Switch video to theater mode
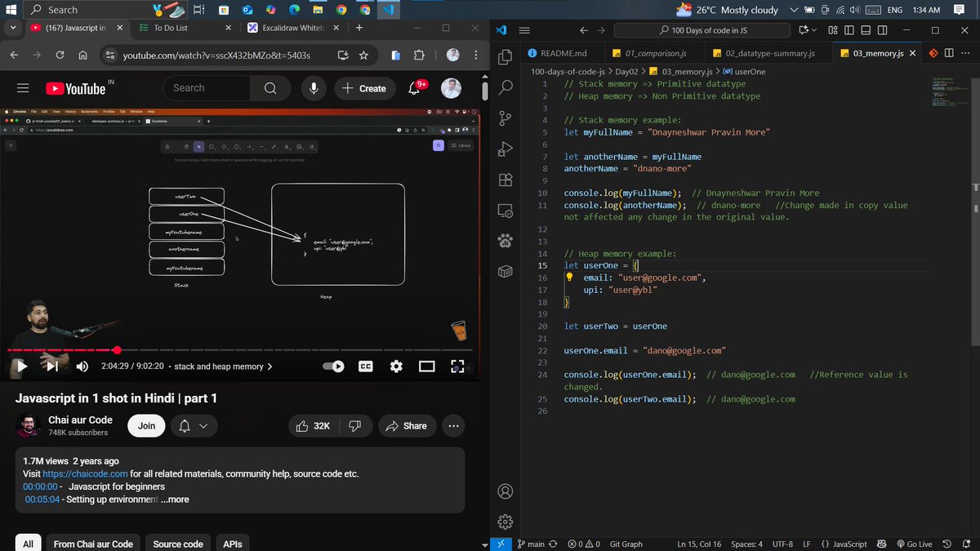 pyautogui.click(x=427, y=367)
